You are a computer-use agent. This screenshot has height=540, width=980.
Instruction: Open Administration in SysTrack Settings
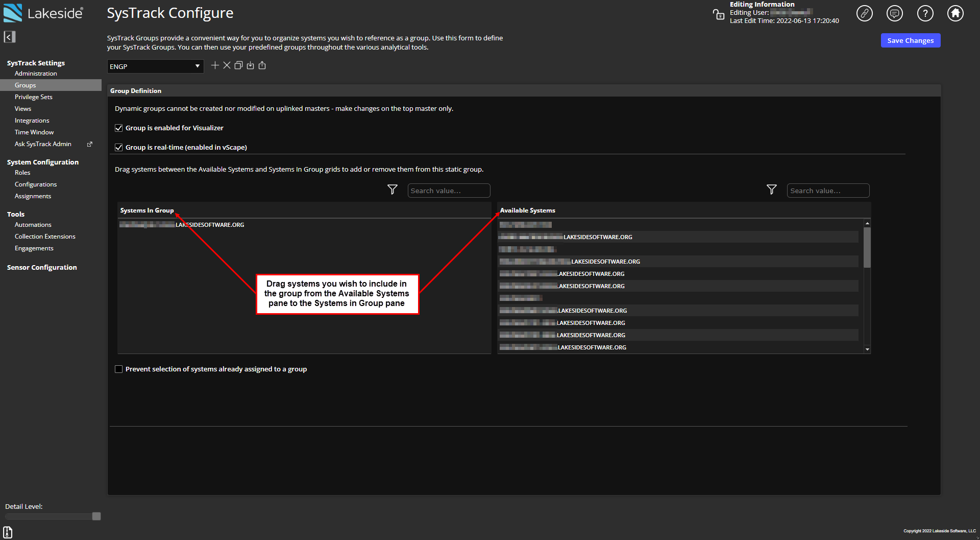click(36, 74)
